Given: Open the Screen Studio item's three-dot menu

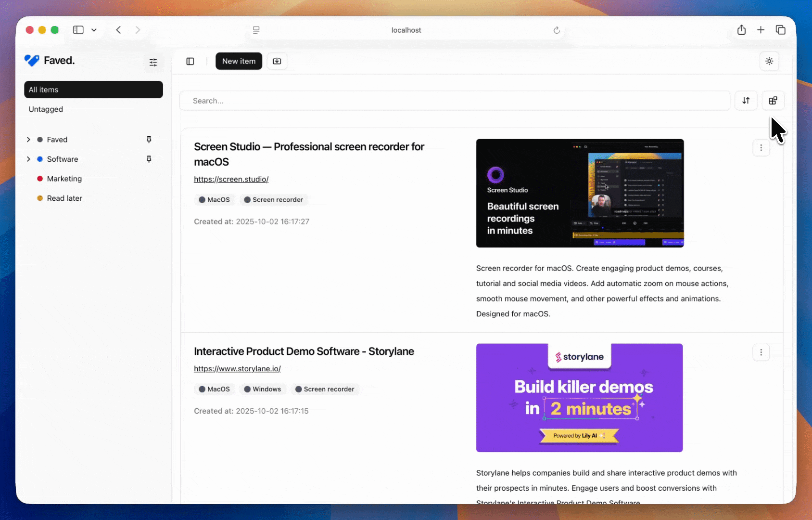Looking at the screenshot, I should click(761, 148).
